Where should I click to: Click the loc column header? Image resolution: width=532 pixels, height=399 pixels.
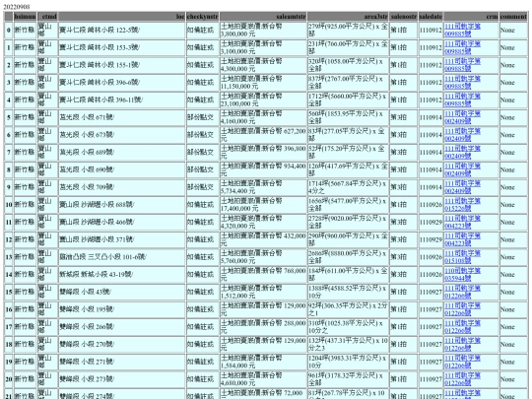click(122, 17)
